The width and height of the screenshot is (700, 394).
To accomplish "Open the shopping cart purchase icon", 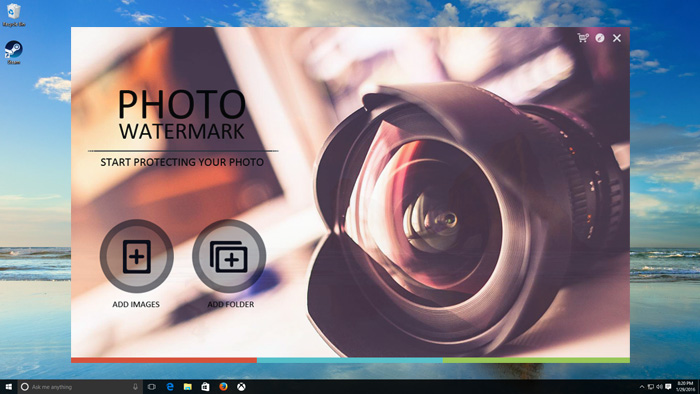I will 583,38.
